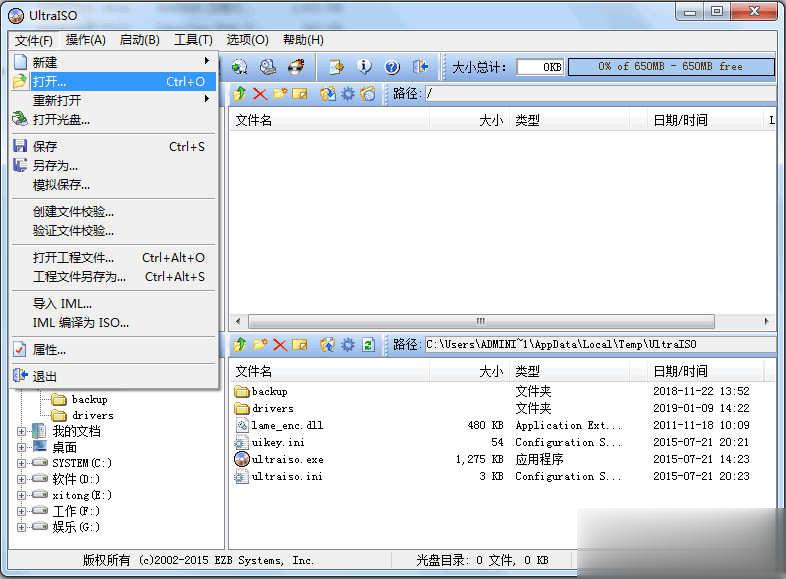This screenshot has width=786, height=579.
Task: Click the lame_enc.dll file icon
Action: point(242,425)
